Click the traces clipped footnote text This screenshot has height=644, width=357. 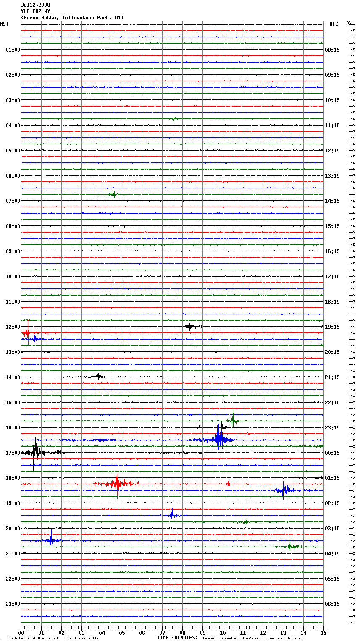pos(254,638)
